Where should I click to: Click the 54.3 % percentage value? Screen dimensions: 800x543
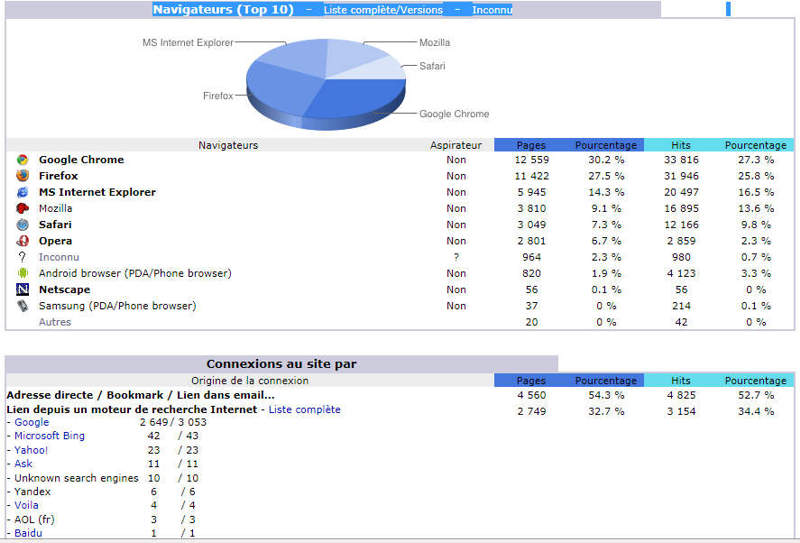pyautogui.click(x=606, y=396)
